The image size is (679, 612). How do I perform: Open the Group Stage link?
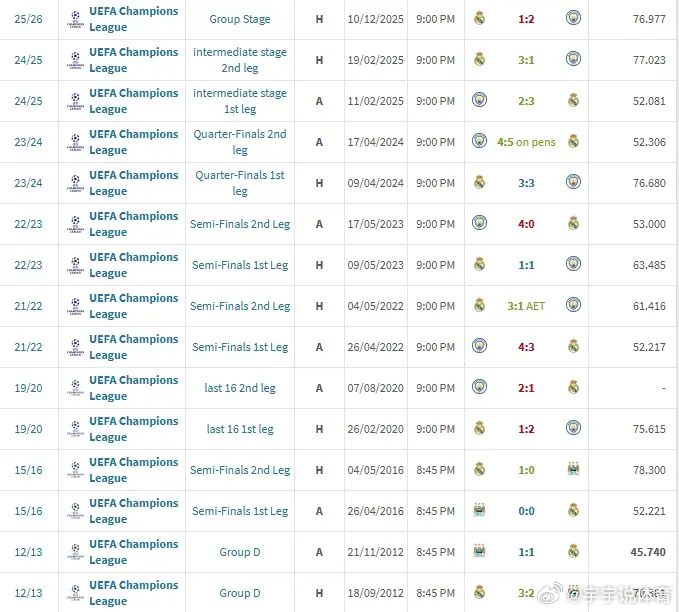240,19
